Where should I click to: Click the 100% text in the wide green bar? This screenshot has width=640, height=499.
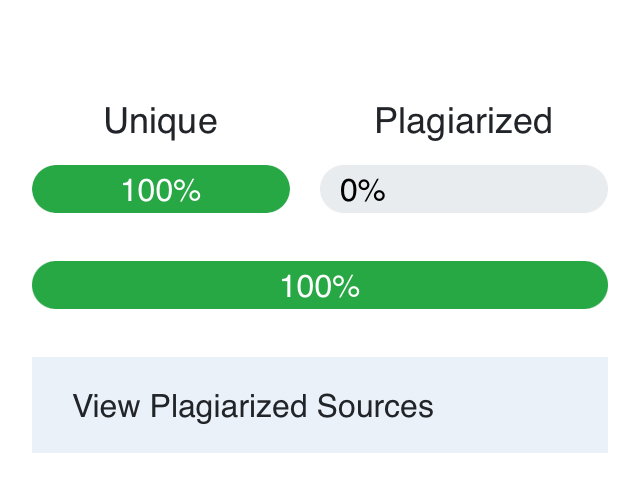point(320,286)
